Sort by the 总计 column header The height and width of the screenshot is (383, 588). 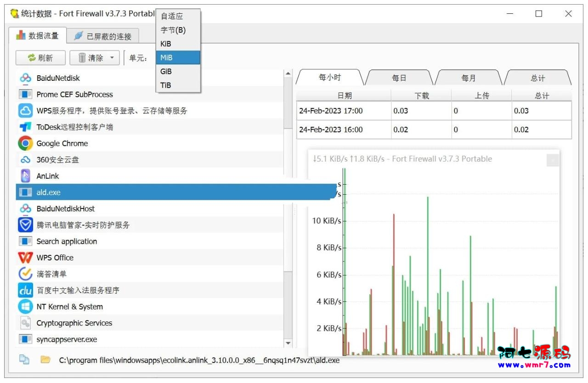[542, 96]
